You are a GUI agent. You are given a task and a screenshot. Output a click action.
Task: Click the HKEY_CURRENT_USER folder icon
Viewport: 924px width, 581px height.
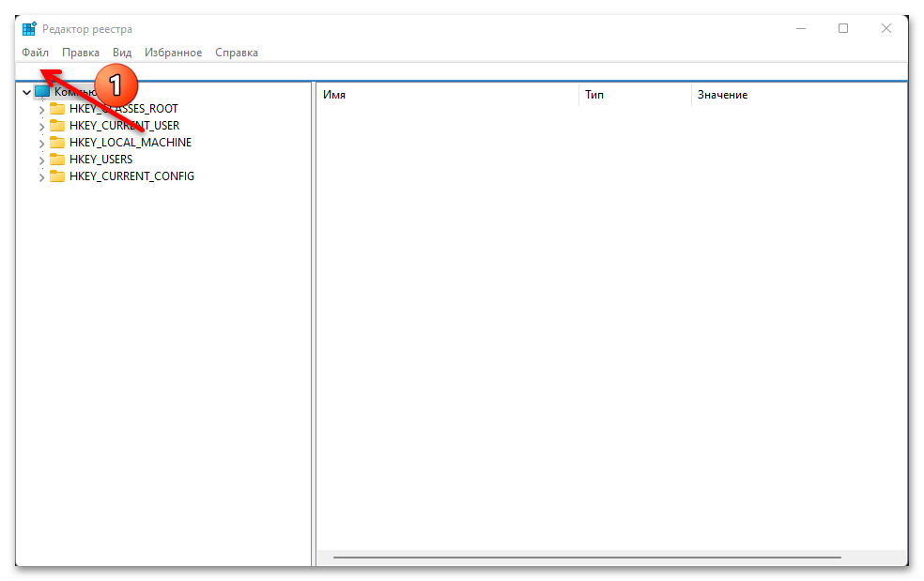coord(57,126)
